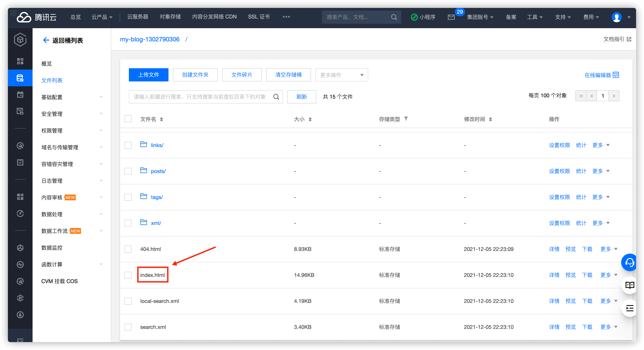Click the page number 1 field
Image resolution: width=644 pixels, height=350 pixels.
pos(603,96)
